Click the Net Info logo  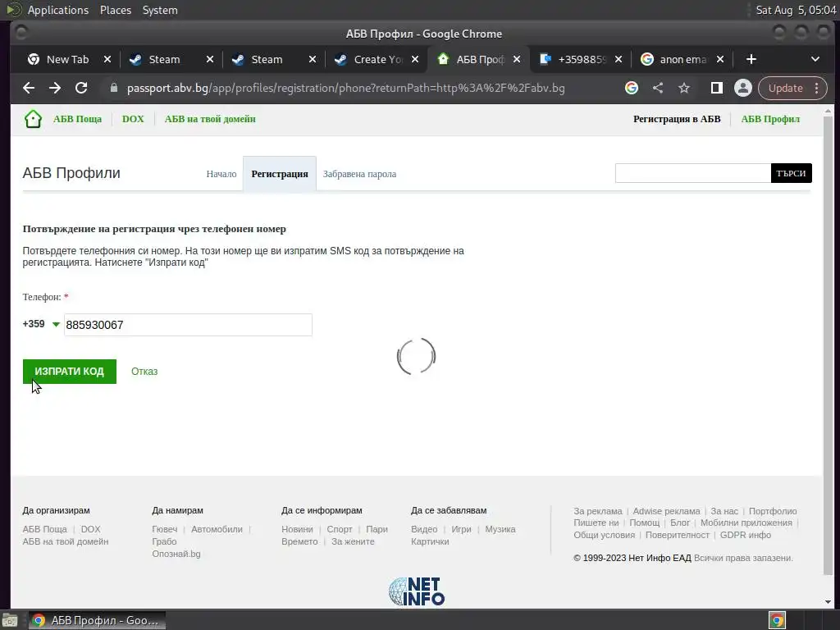click(x=417, y=591)
